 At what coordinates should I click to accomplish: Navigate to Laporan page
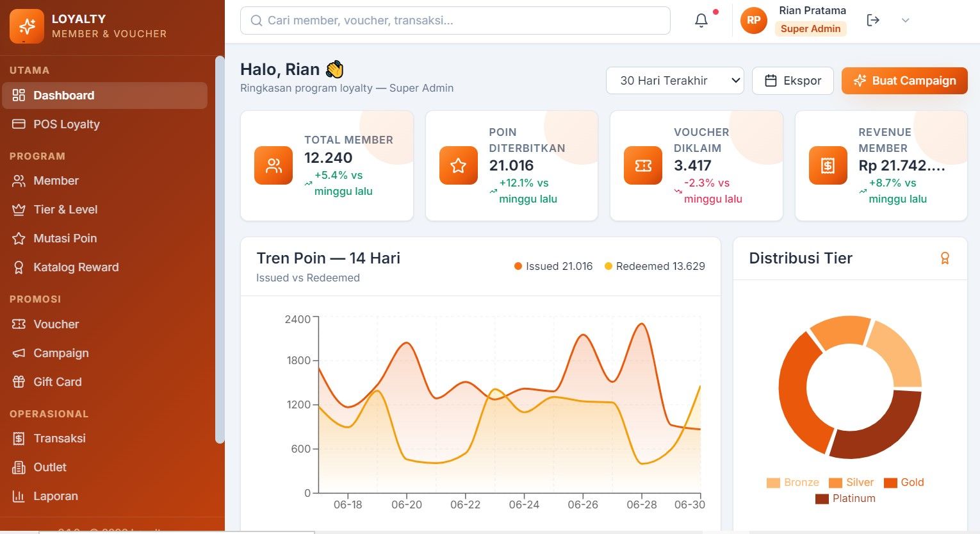(104, 496)
